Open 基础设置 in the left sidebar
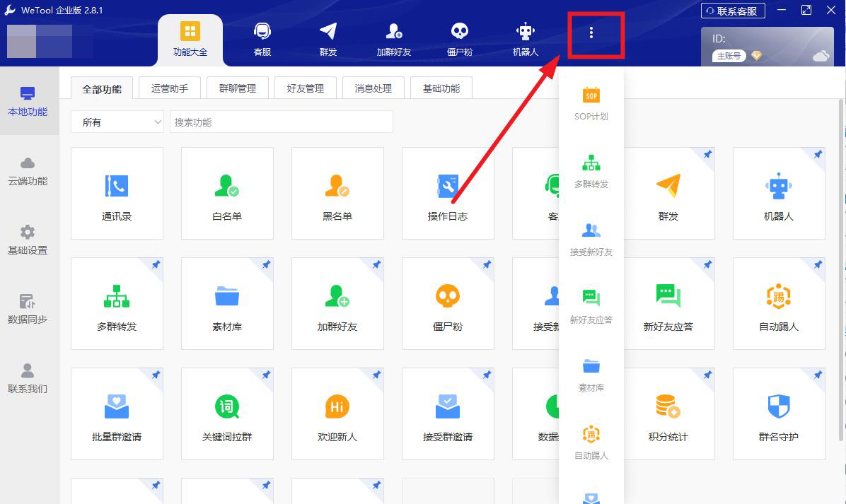Image resolution: width=846 pixels, height=504 pixels. point(28,240)
